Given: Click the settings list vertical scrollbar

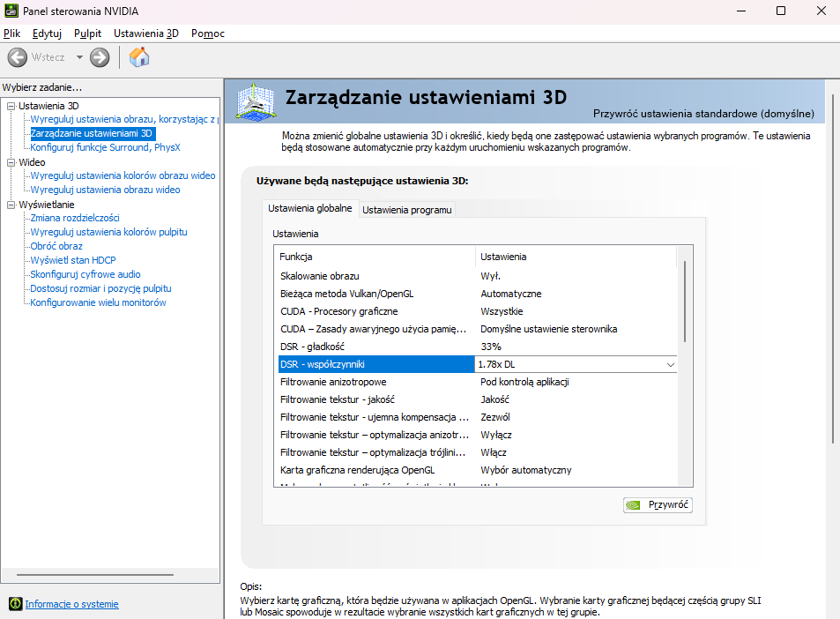Looking at the screenshot, I should click(685, 300).
